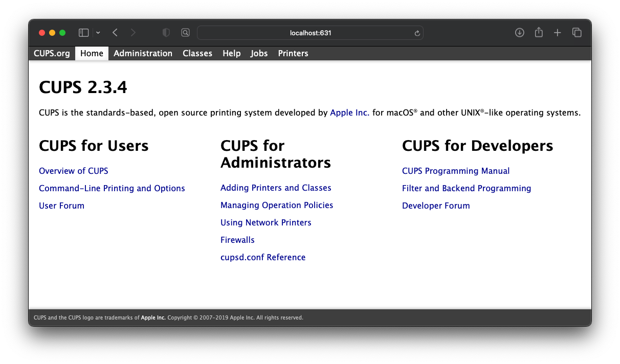
Task: Follow the Apple Inc. link in description
Action: point(349,112)
